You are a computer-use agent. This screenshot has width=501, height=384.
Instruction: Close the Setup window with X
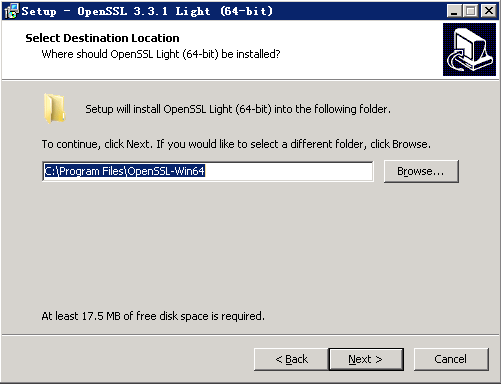489,11
